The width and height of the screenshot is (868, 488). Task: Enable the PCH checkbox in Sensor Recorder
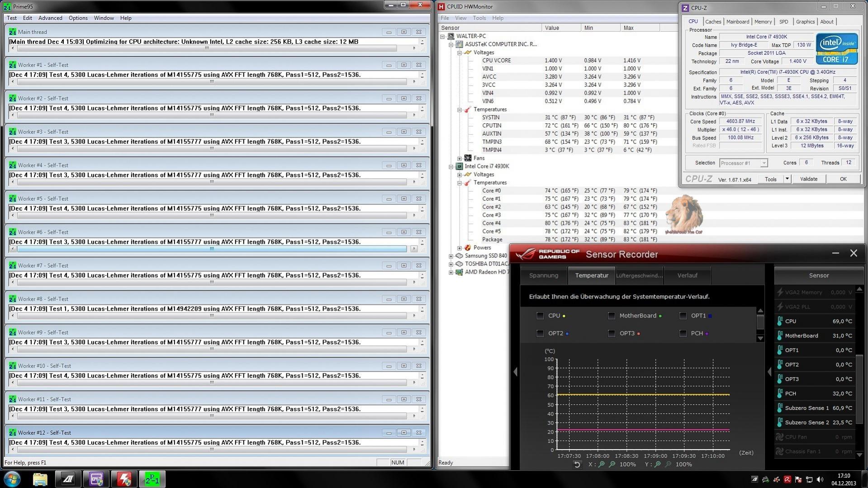pyautogui.click(x=683, y=333)
